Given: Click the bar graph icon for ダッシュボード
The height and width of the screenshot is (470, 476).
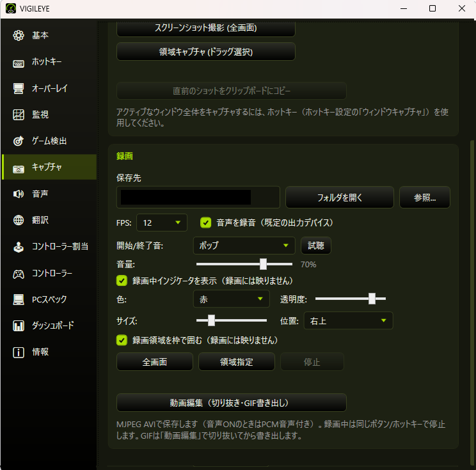Looking at the screenshot, I should pos(19,326).
